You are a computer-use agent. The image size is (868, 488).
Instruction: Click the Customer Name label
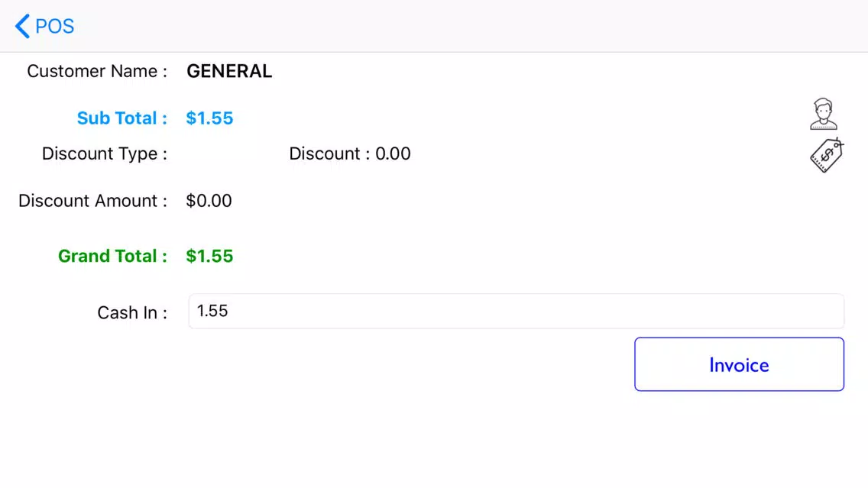[97, 71]
